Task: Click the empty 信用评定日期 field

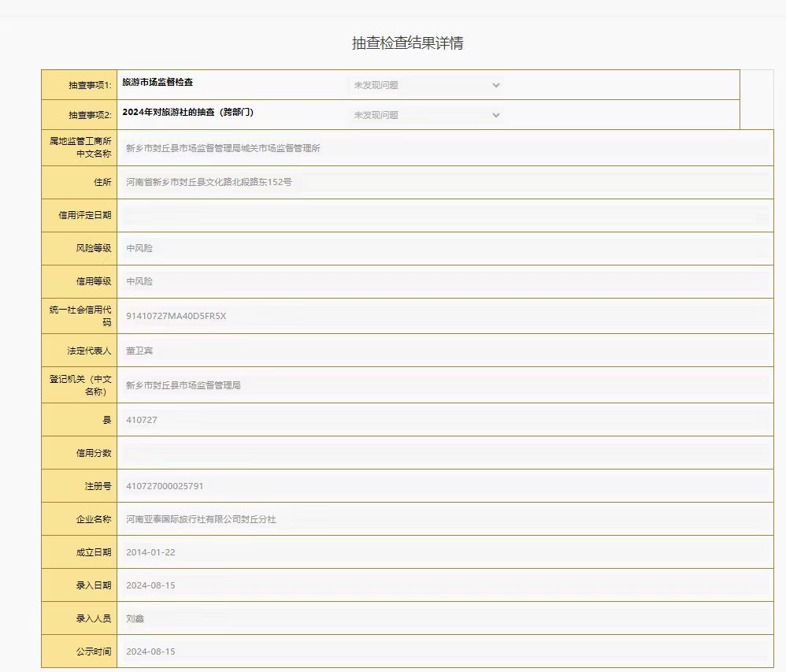Action: [445, 215]
